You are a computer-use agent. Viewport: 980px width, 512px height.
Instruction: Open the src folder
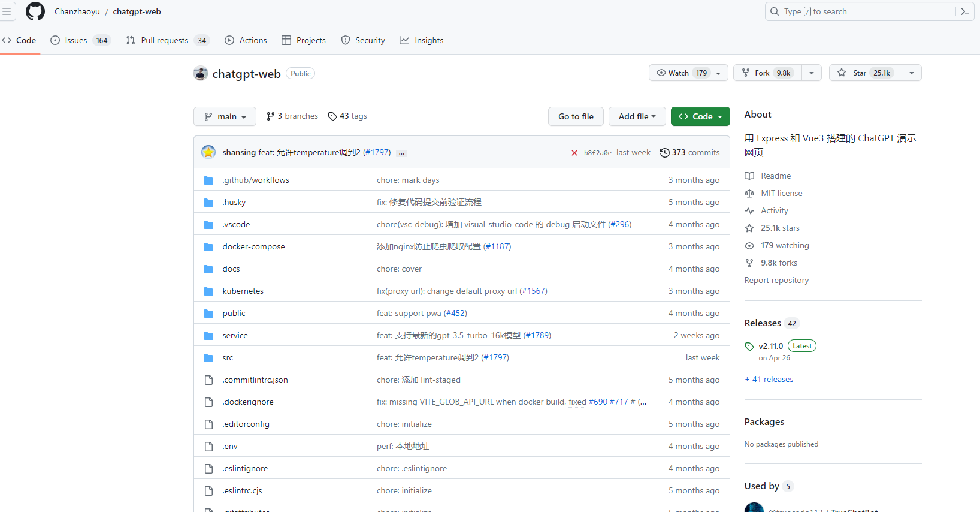click(x=228, y=358)
